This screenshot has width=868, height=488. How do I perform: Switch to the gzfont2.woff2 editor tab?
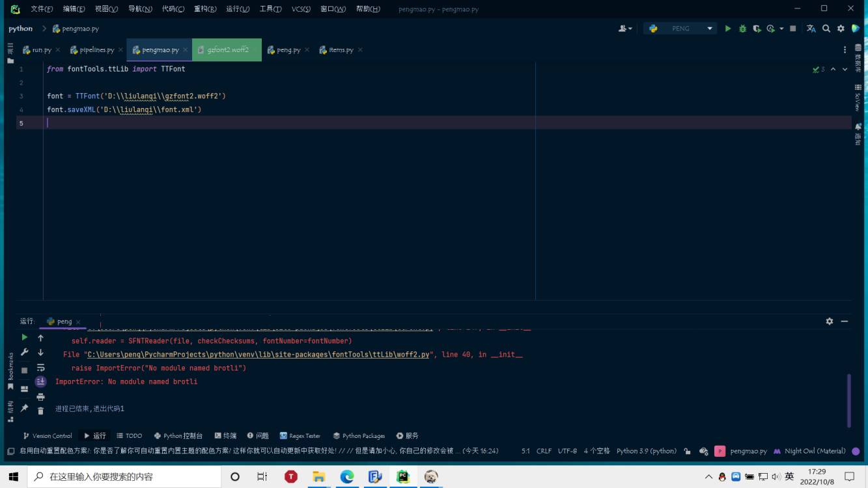pos(227,50)
